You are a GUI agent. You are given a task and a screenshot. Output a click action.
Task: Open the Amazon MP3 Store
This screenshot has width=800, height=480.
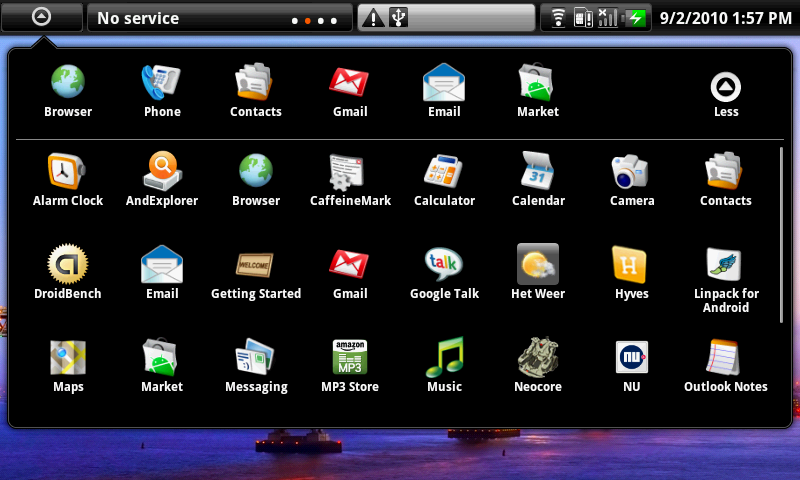pyautogui.click(x=350, y=366)
